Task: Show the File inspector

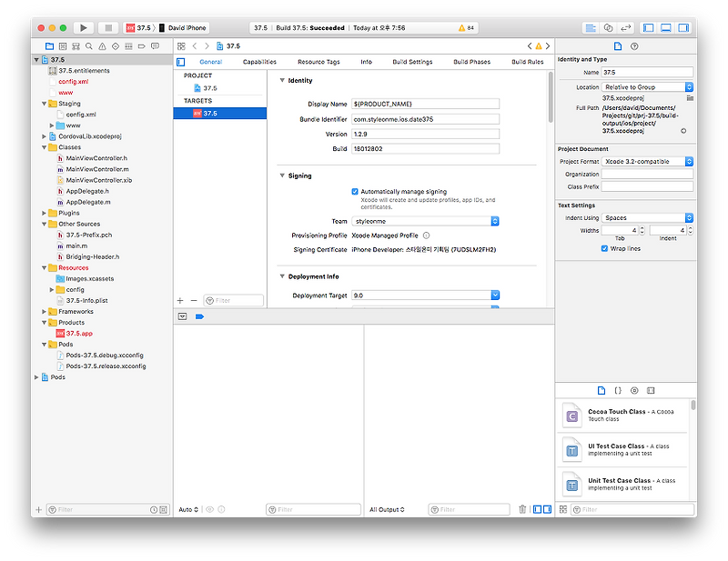Action: point(618,46)
